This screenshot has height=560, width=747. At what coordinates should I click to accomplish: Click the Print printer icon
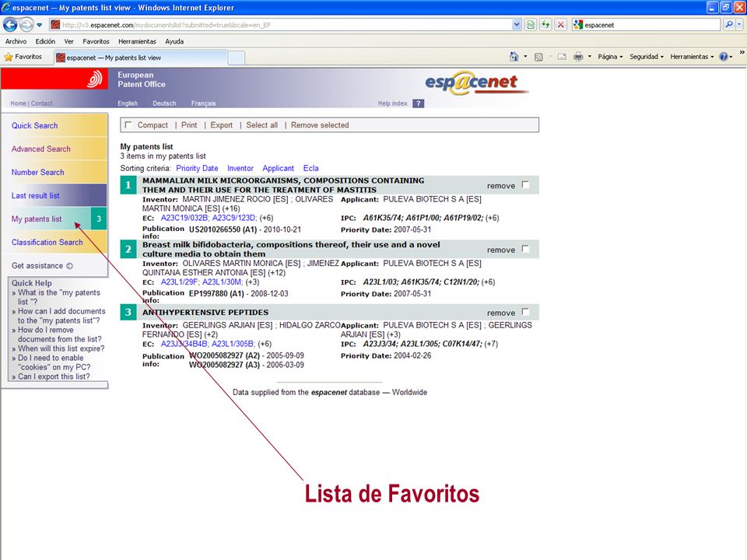click(578, 57)
